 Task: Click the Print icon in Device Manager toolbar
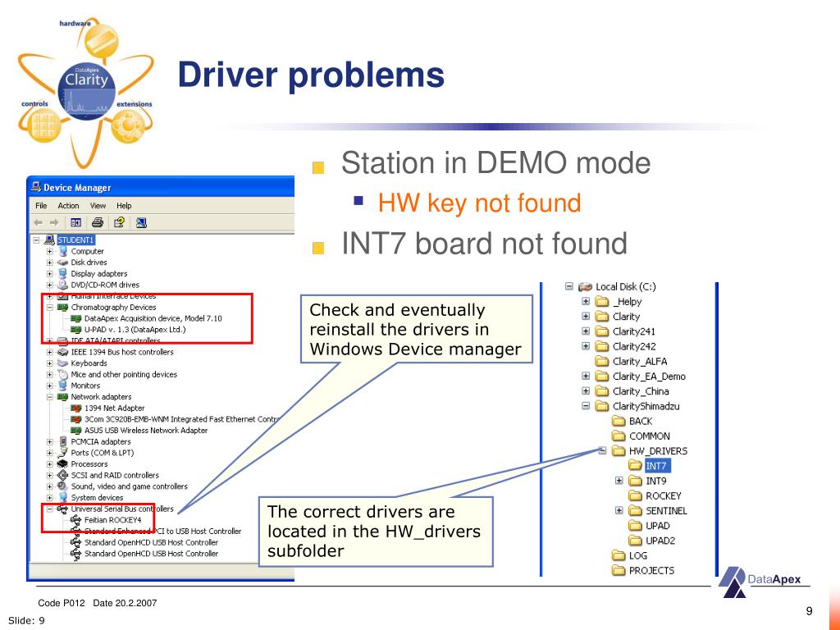[x=97, y=222]
